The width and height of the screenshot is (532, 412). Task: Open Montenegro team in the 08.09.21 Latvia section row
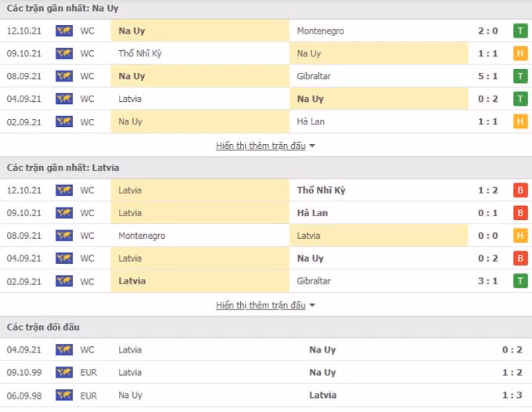(x=142, y=236)
